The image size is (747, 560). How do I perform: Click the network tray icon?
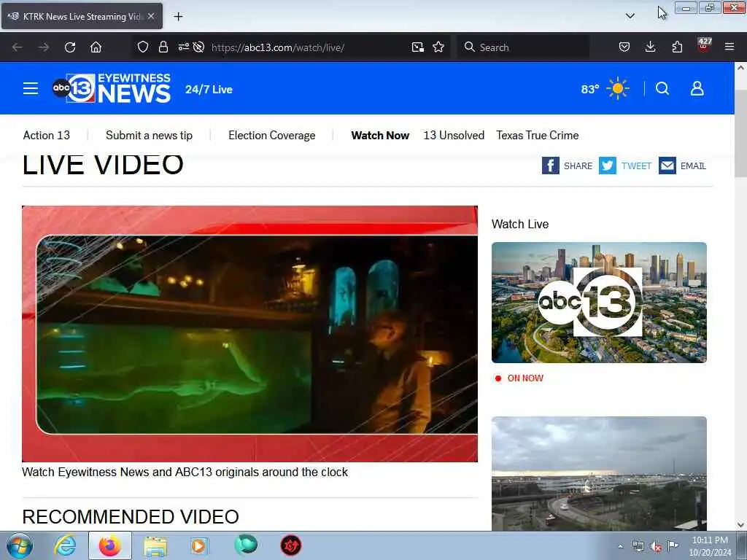coord(638,547)
